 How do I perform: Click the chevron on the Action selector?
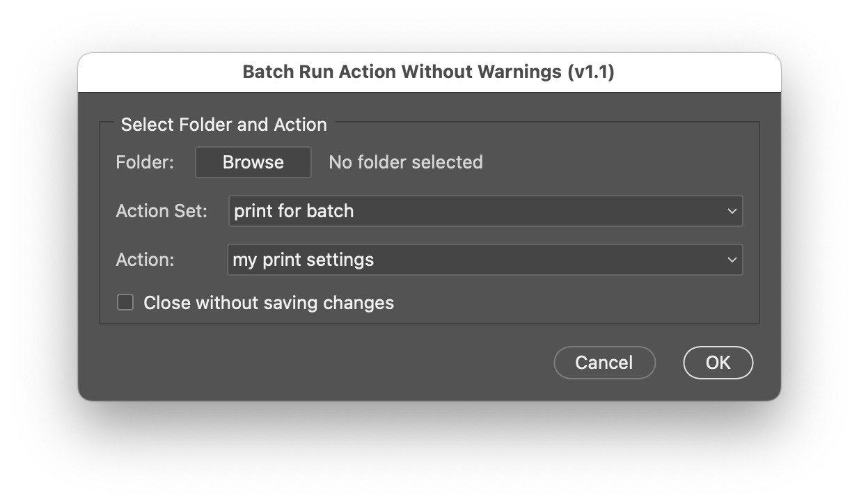coord(732,260)
